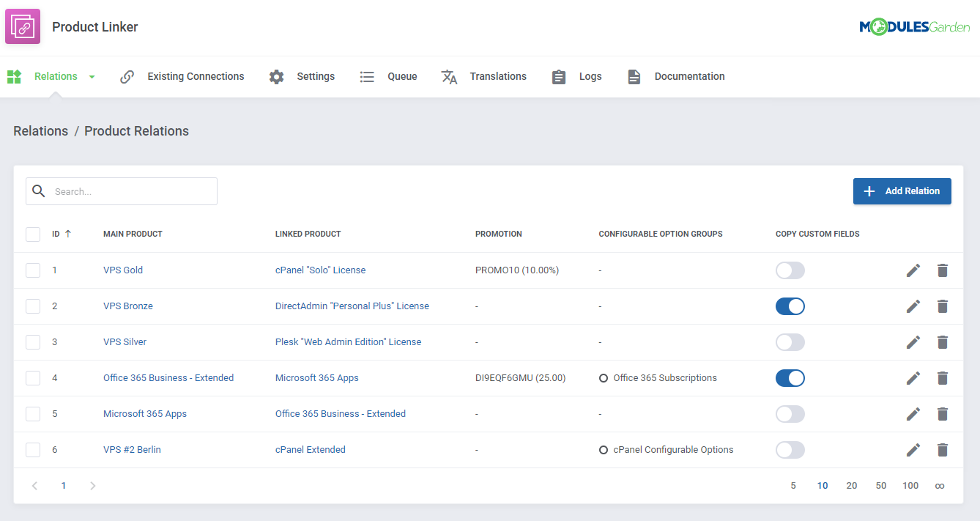The width and height of the screenshot is (980, 521).
Task: Open Settings using the gear icon
Action: click(x=276, y=76)
